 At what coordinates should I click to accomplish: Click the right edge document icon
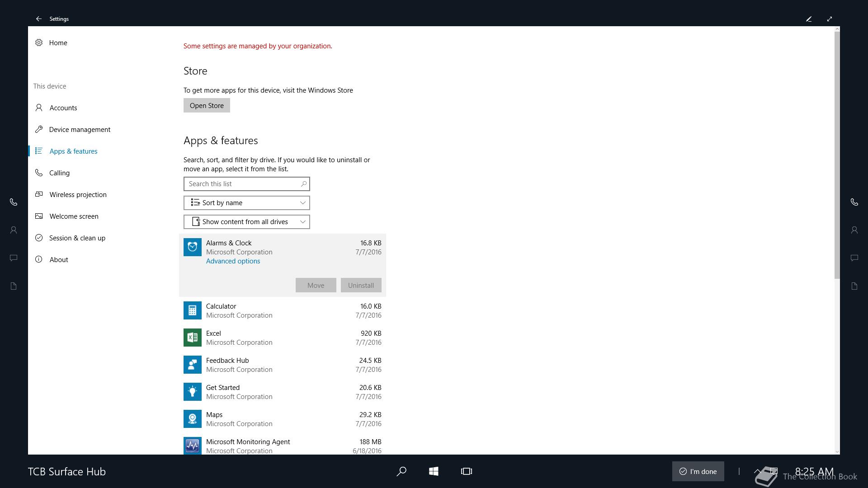pyautogui.click(x=854, y=286)
